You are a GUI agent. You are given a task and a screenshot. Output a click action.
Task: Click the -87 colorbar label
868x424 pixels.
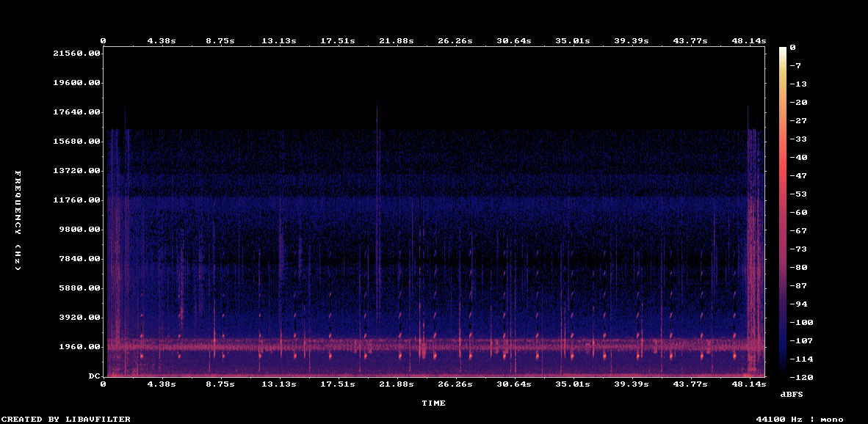tap(798, 285)
